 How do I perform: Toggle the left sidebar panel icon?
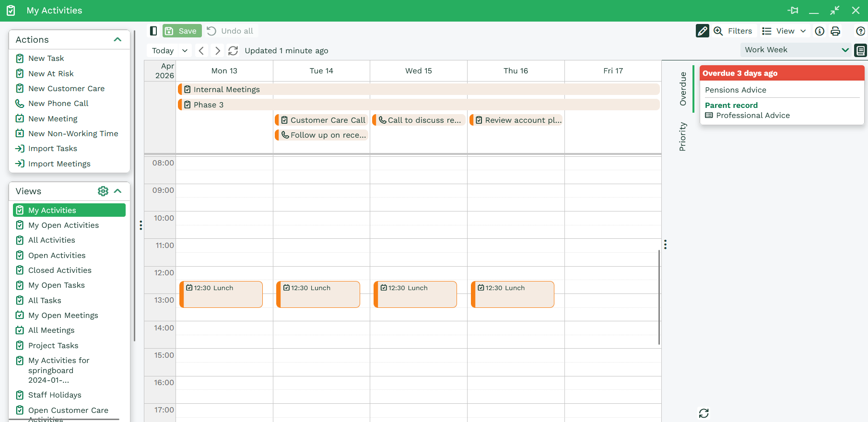(153, 31)
